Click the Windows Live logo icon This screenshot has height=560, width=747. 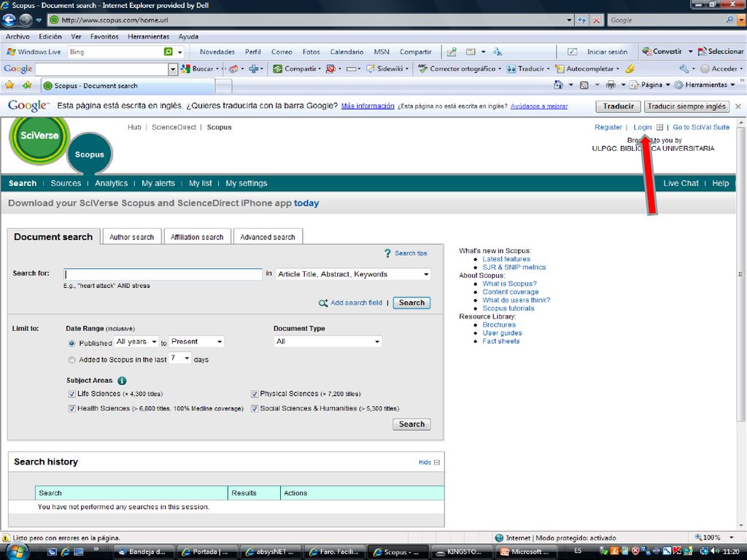[10, 52]
